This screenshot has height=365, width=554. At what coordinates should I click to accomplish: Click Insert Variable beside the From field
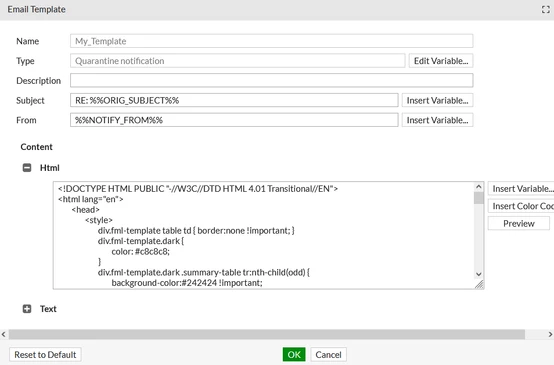coord(437,120)
